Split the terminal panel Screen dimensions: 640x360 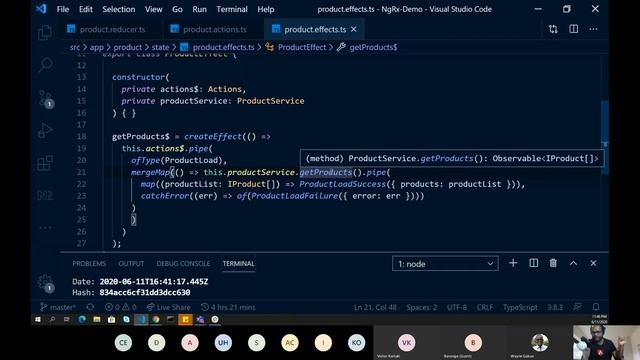tap(533, 263)
